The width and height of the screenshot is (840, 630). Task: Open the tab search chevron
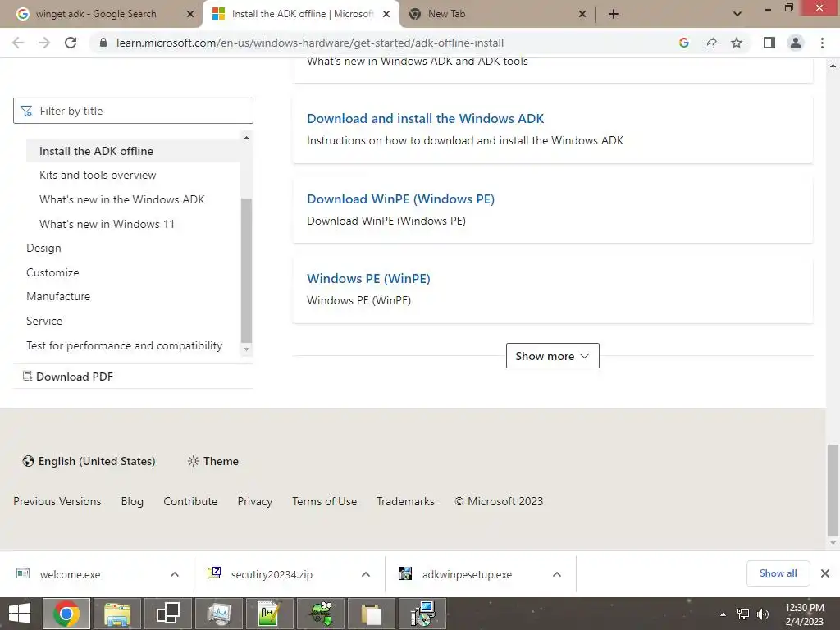(737, 14)
